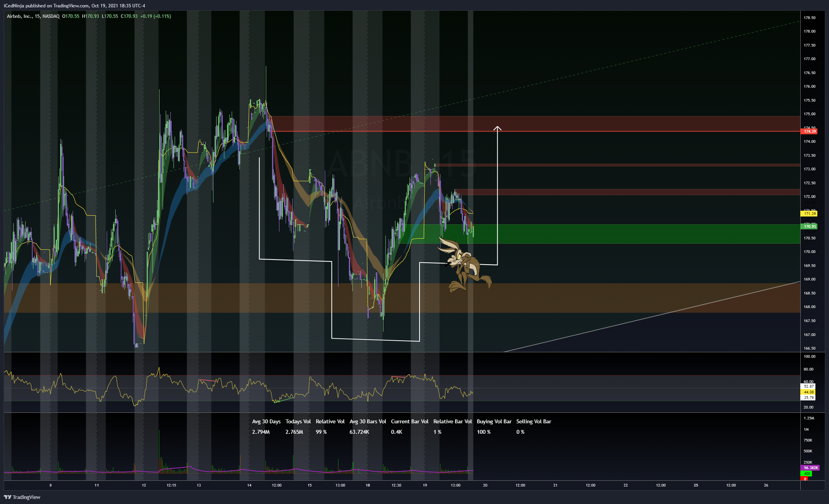Click the Todays Vol column header
Image resolution: width=829 pixels, height=504 pixels.
point(298,422)
